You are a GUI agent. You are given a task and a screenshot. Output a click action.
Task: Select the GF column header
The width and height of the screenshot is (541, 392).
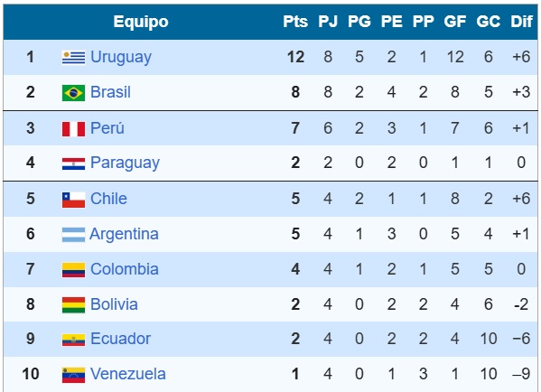coord(455,22)
